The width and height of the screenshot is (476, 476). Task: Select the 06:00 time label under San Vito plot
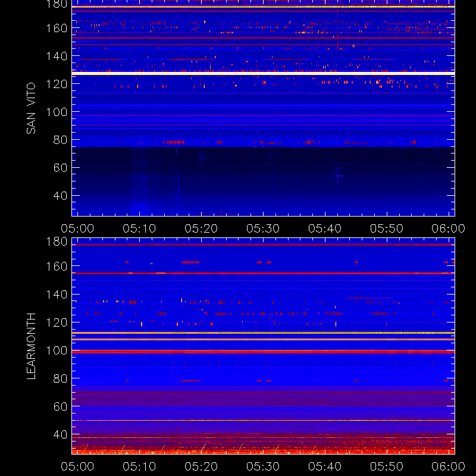[x=449, y=228]
